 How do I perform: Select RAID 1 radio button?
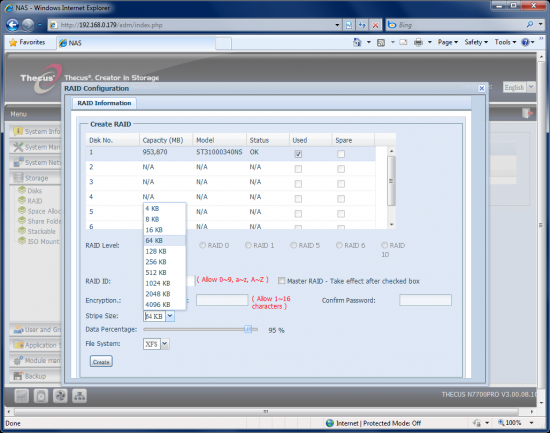(x=248, y=245)
